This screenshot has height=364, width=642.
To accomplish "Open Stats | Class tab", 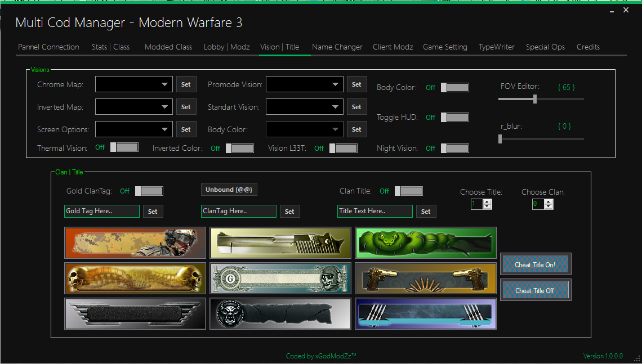I will pyautogui.click(x=110, y=47).
